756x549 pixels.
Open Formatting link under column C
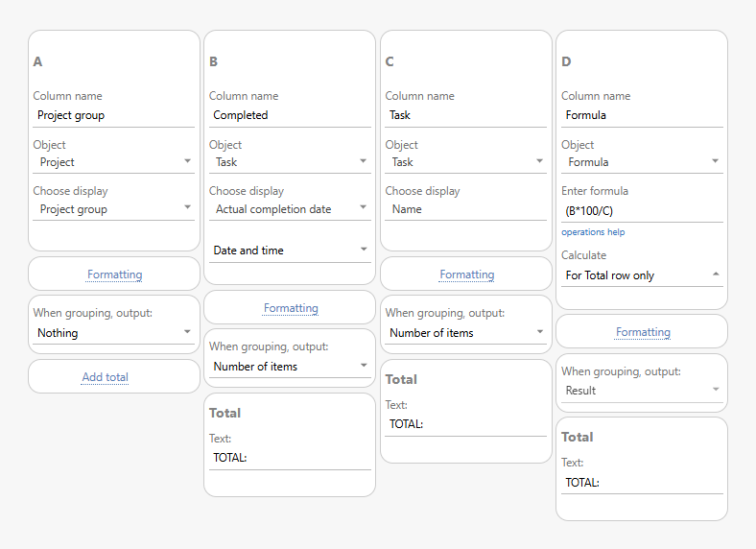pos(466,274)
